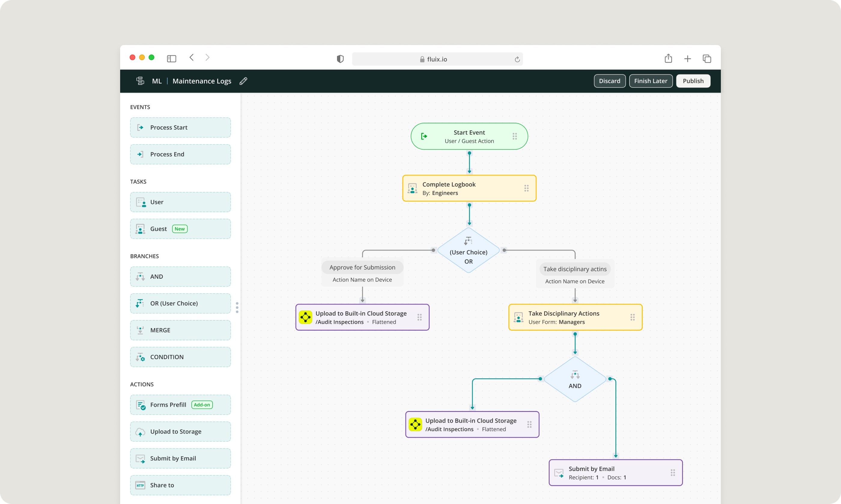Select the AND diamond node on canvas
This screenshot has width=841, height=504.
[575, 379]
